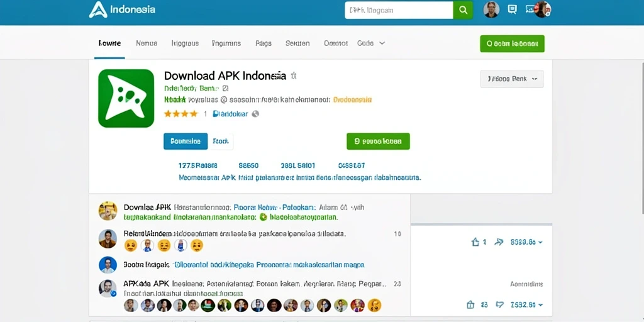Click the green button in the navigation bar
The height and width of the screenshot is (322, 644).
(512, 43)
